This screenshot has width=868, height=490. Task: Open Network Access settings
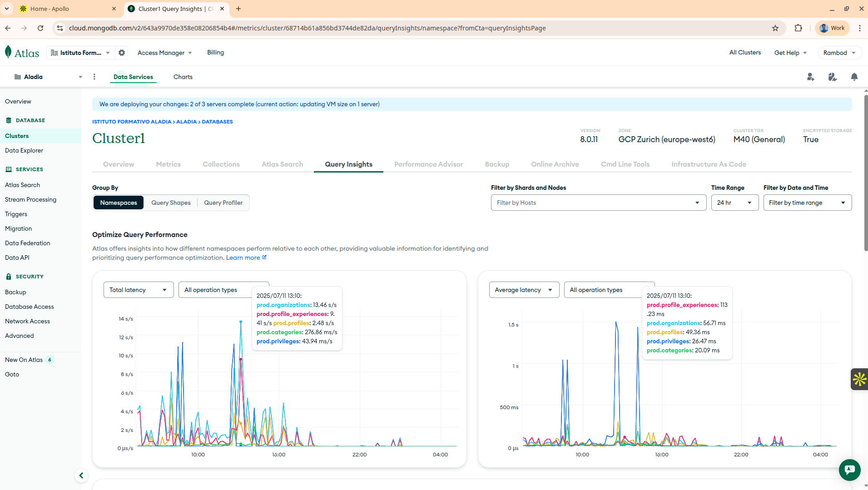(27, 321)
